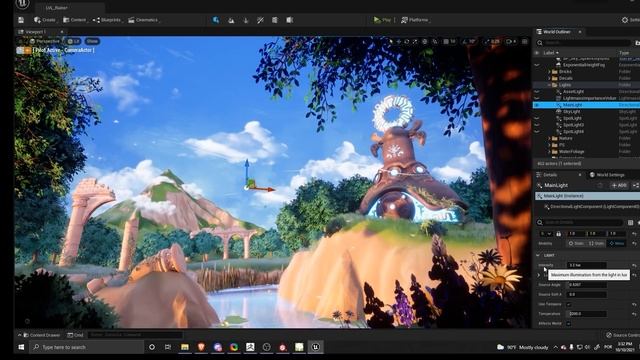Switch to the Details tab
This screenshot has width=640, height=360.
(x=549, y=175)
